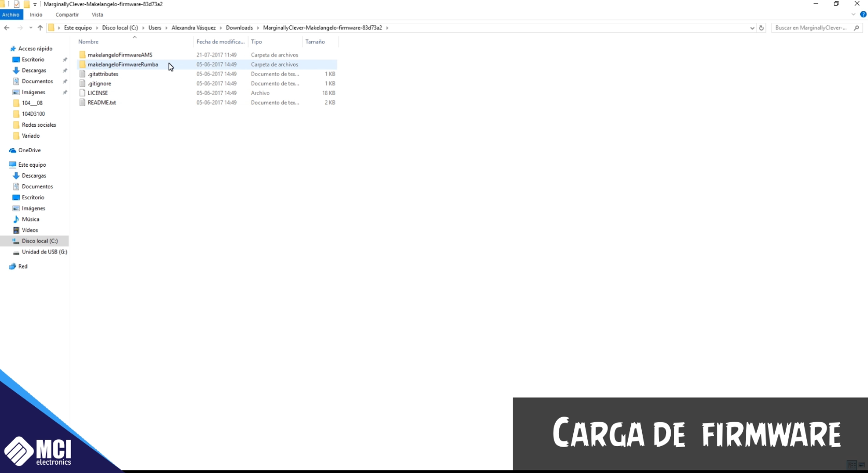Open the 104D3100 folder in sidebar
The image size is (868, 473).
pyautogui.click(x=33, y=114)
